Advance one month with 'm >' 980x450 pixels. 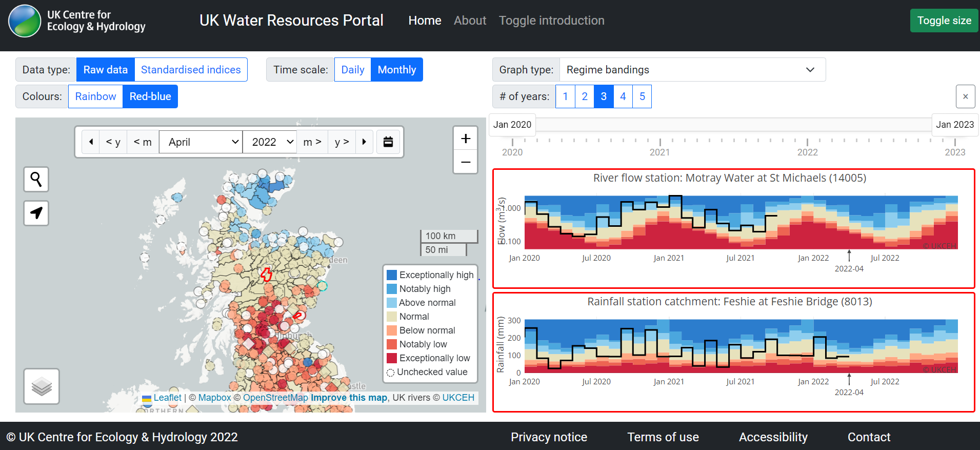pyautogui.click(x=312, y=142)
